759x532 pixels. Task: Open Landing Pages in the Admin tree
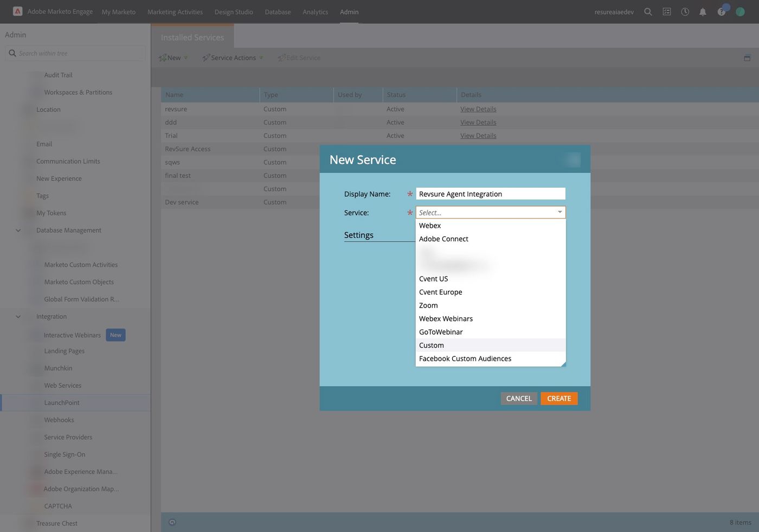pos(64,351)
